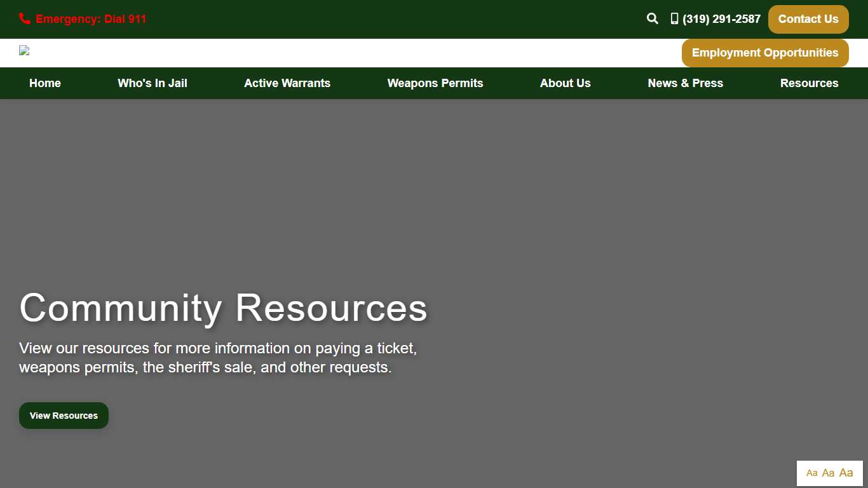
Task: Switch to the smallest Aa font size
Action: [811, 473]
